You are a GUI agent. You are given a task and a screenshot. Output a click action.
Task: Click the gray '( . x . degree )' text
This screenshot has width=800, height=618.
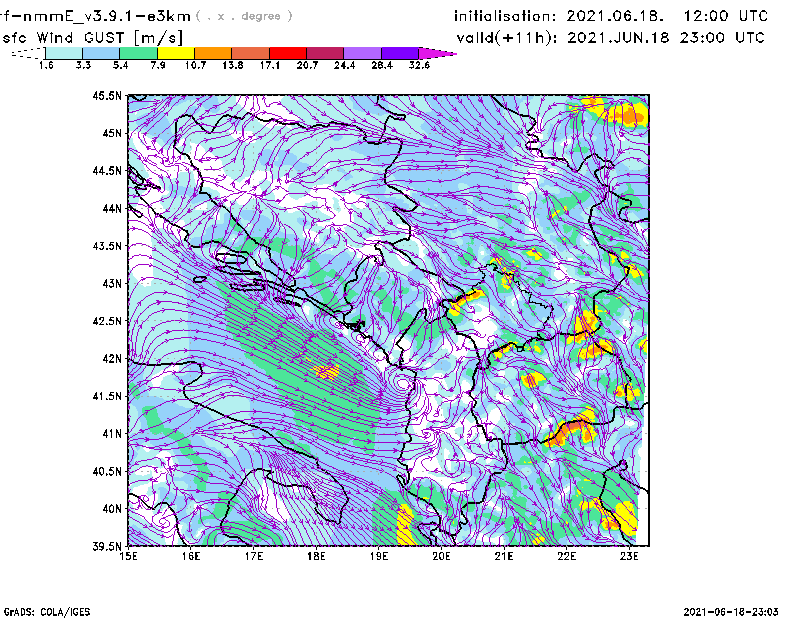[244, 16]
